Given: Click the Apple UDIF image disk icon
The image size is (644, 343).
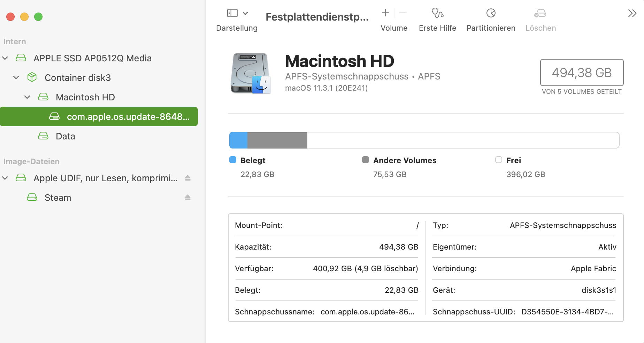Looking at the screenshot, I should click(x=21, y=178).
